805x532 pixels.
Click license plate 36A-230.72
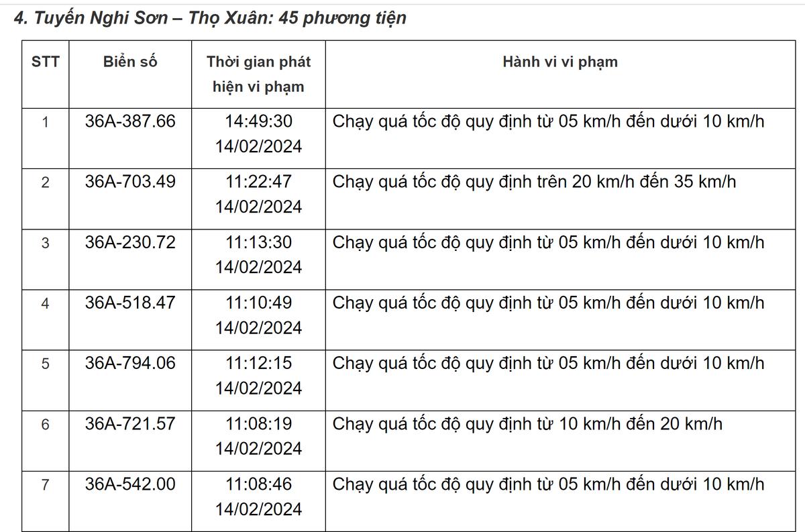click(130, 242)
